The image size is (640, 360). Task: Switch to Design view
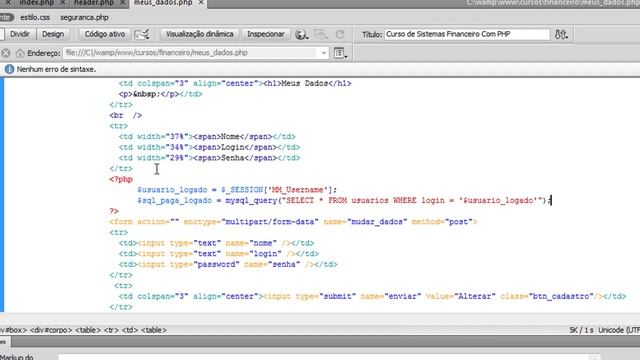point(53,34)
